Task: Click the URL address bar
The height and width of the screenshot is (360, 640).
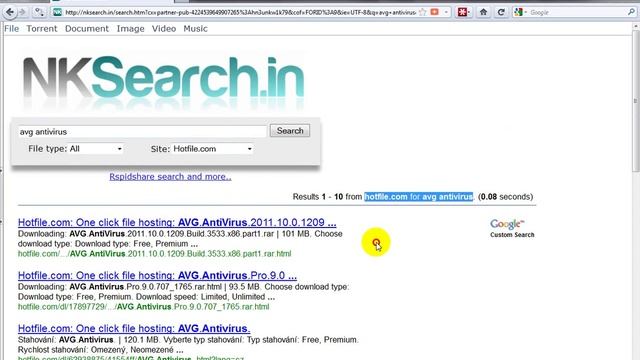Action: (x=240, y=13)
